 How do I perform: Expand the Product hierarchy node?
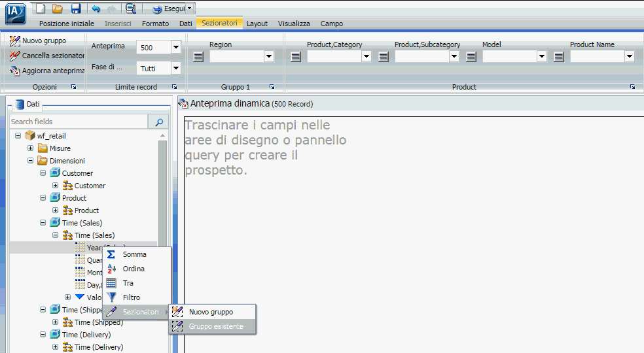click(x=55, y=210)
